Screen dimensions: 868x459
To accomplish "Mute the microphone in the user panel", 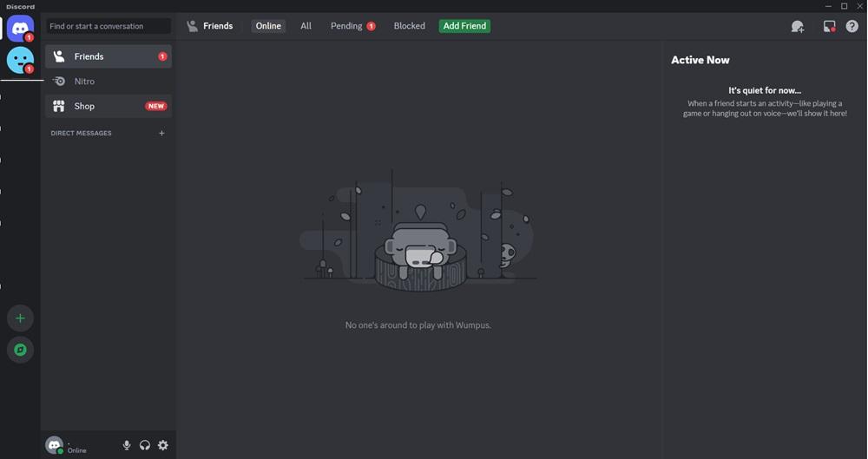I will coord(127,445).
